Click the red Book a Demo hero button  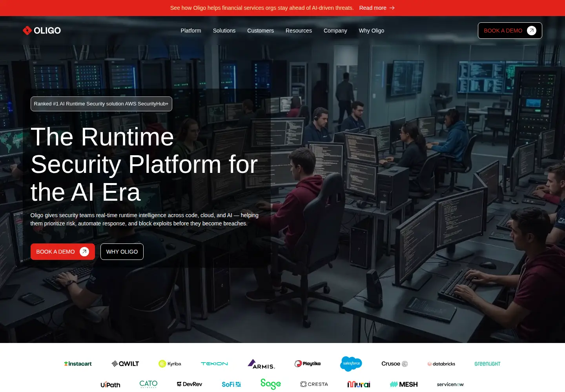(x=63, y=252)
